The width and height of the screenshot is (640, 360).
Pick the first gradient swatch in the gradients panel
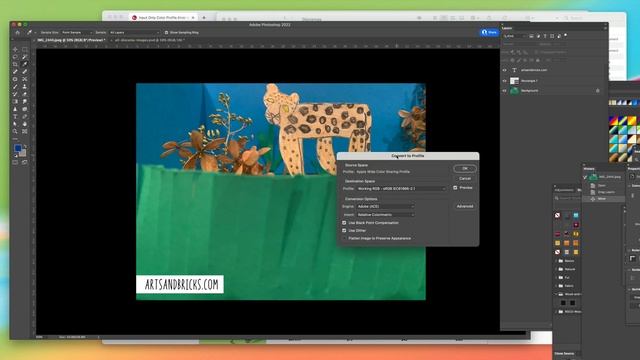pyautogui.click(x=613, y=120)
